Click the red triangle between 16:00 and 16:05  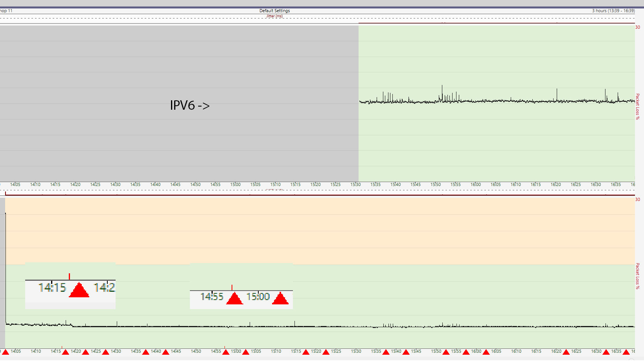(x=486, y=352)
